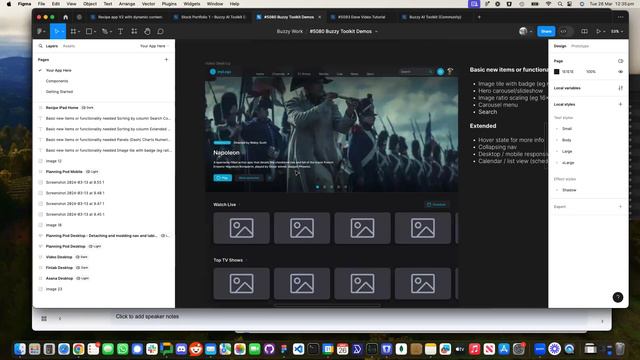This screenshot has width=640, height=360.
Task: Click the Share button
Action: 546,31
